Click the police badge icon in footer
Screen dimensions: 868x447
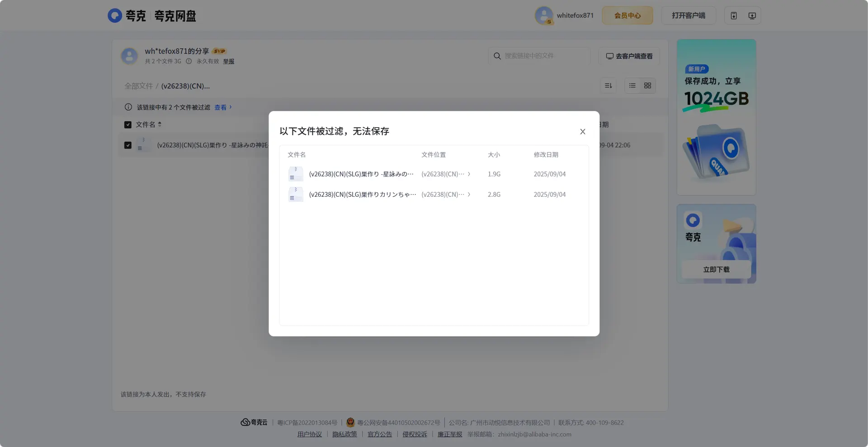(x=350, y=423)
